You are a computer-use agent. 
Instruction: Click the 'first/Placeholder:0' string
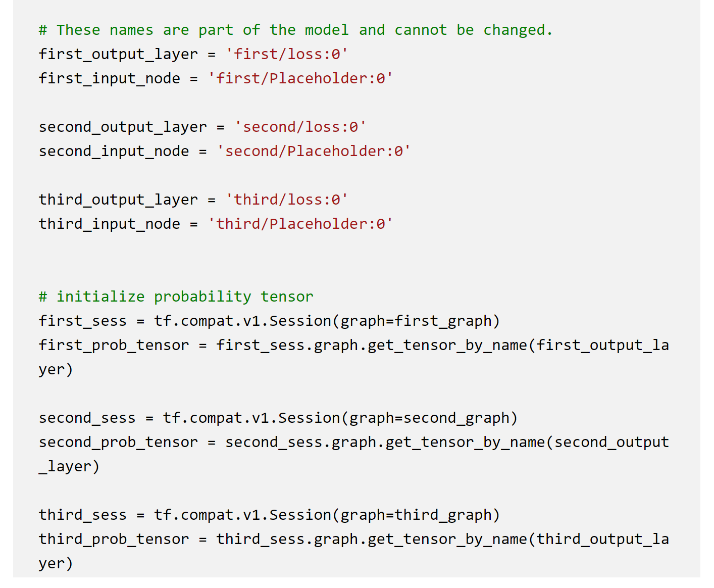(x=300, y=78)
